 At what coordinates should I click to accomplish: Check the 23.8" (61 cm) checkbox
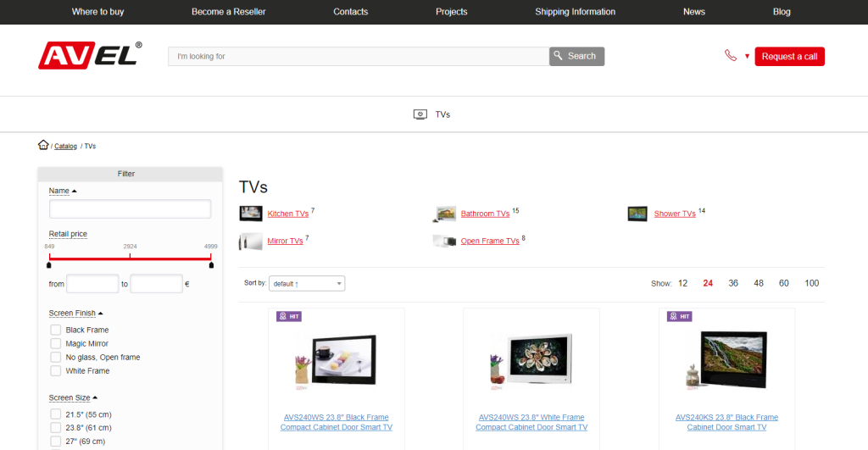(x=55, y=428)
